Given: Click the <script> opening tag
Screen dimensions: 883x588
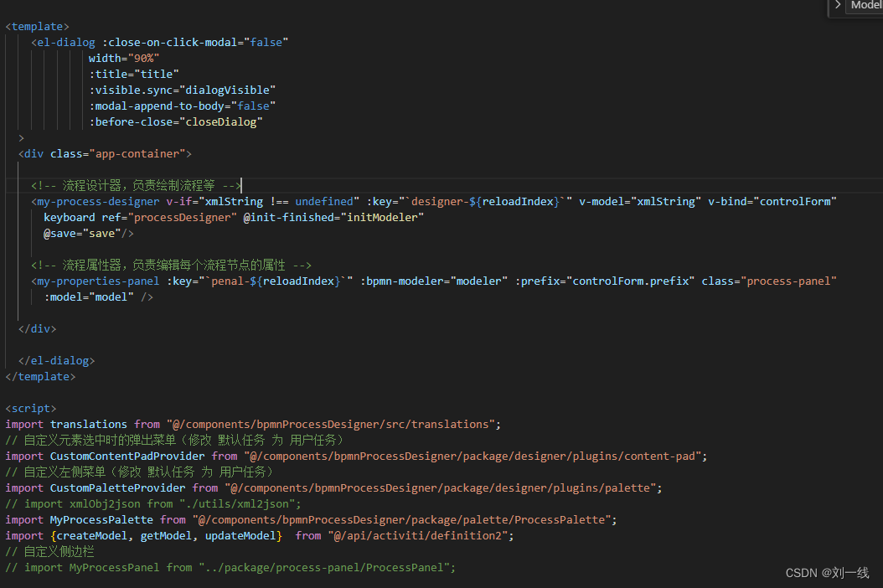Looking at the screenshot, I should tap(31, 408).
